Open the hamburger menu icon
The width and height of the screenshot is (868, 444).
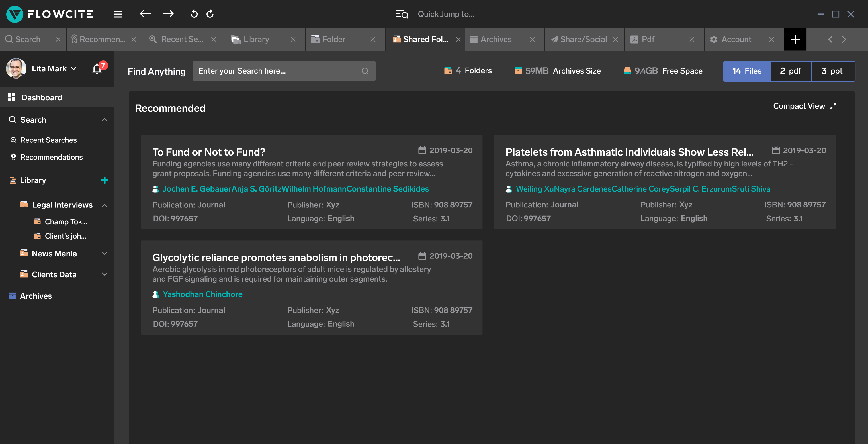click(x=118, y=14)
